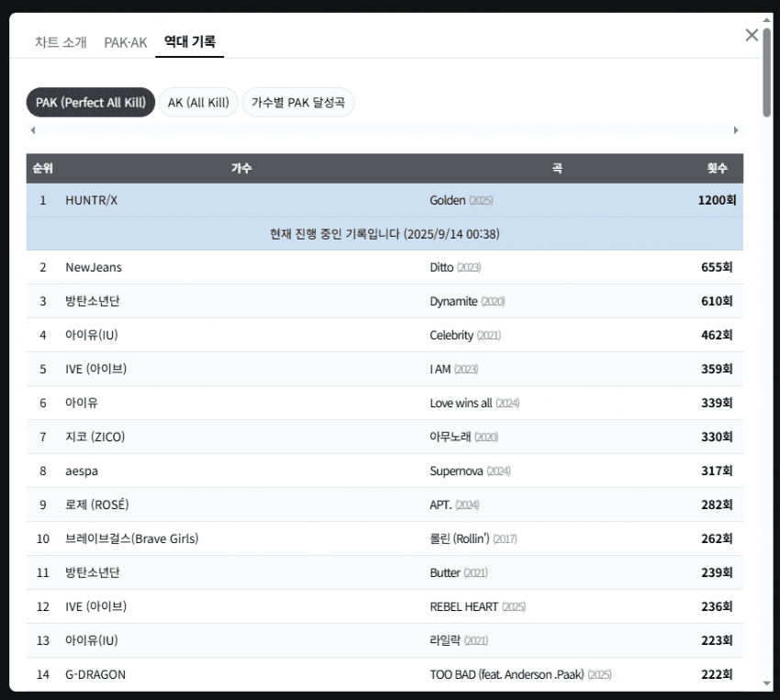Viewport: 780px width, 700px height.
Task: Click IVE (아이브) in REBEL HEART row
Action: 96,606
